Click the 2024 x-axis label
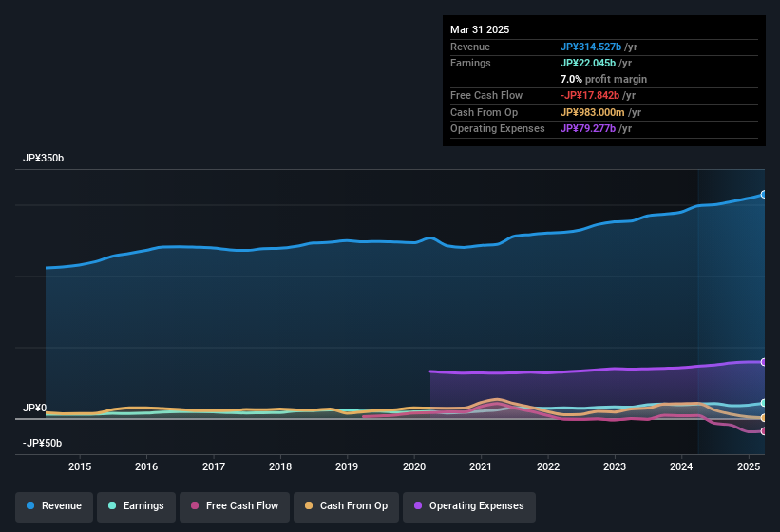 pyautogui.click(x=681, y=466)
